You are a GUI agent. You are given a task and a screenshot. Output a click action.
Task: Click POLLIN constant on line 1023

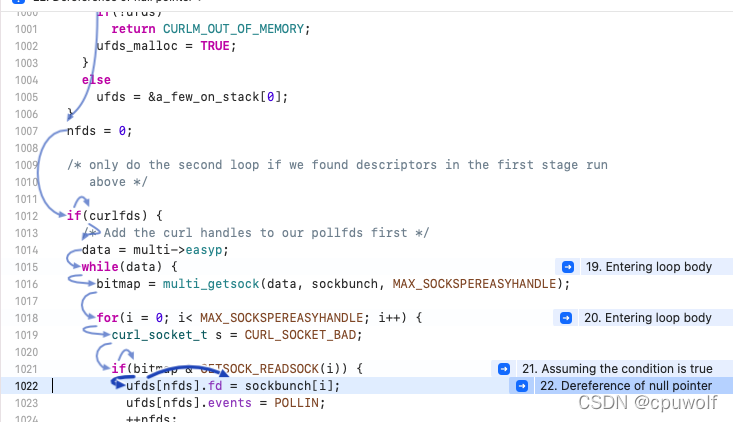(x=297, y=403)
